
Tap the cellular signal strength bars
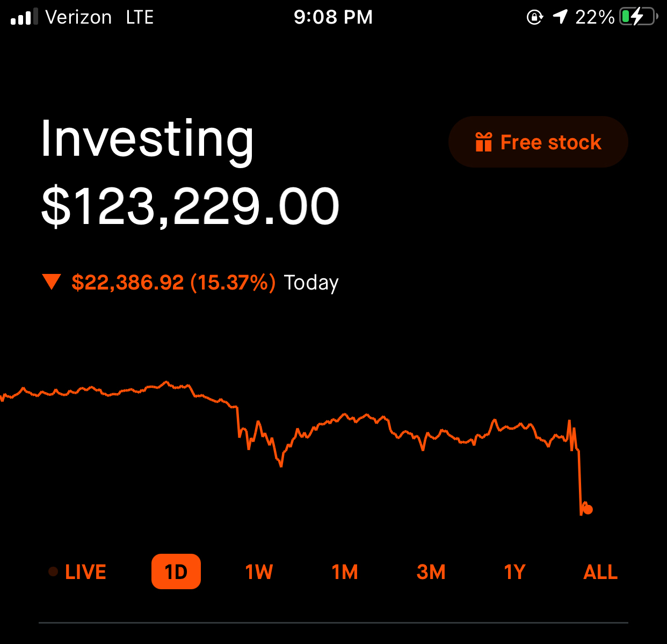pyautogui.click(x=24, y=17)
